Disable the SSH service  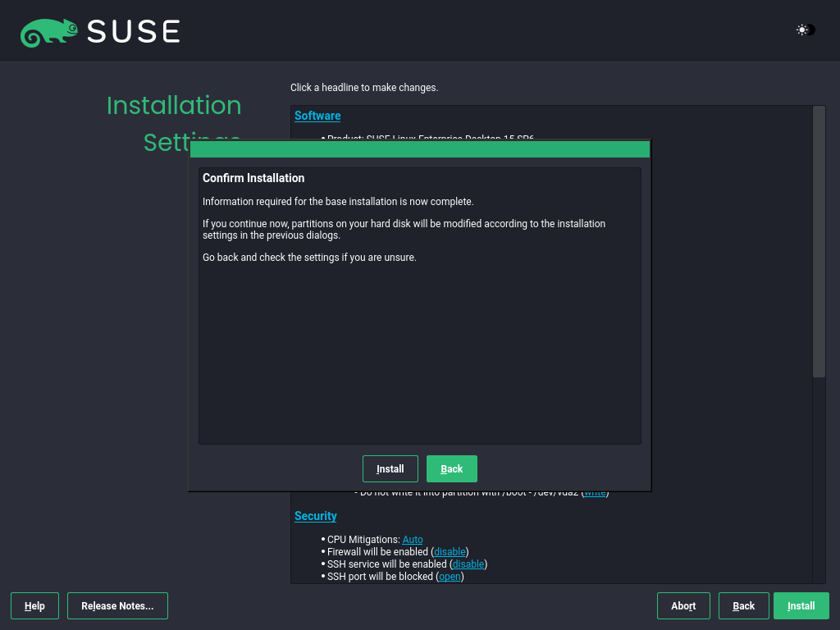click(468, 564)
